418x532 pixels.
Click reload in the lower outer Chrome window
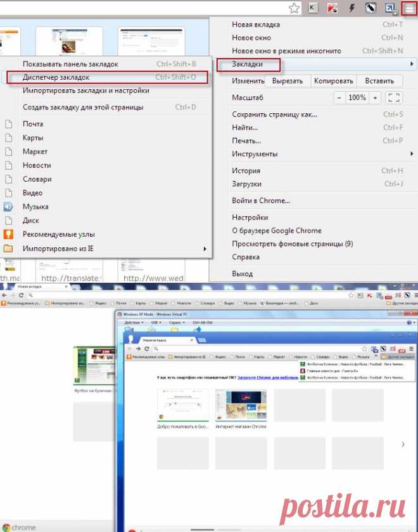(x=21, y=295)
